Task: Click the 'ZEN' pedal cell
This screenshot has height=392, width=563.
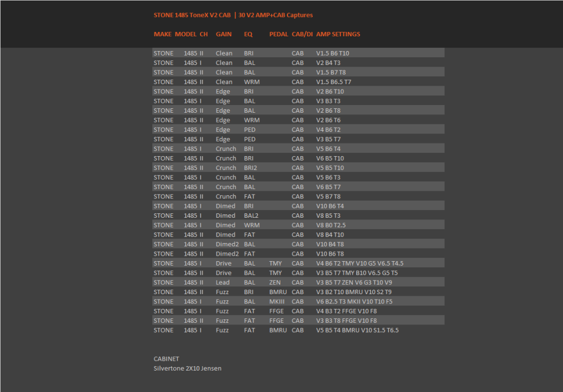Action: 275,283
